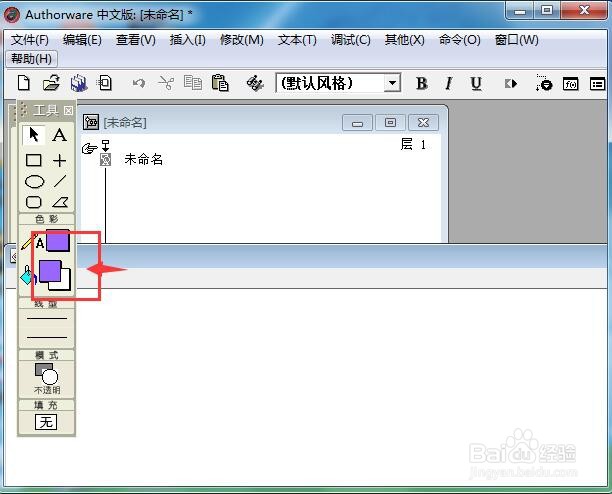
Task: Open the 修改(M) menu
Action: pos(242,40)
